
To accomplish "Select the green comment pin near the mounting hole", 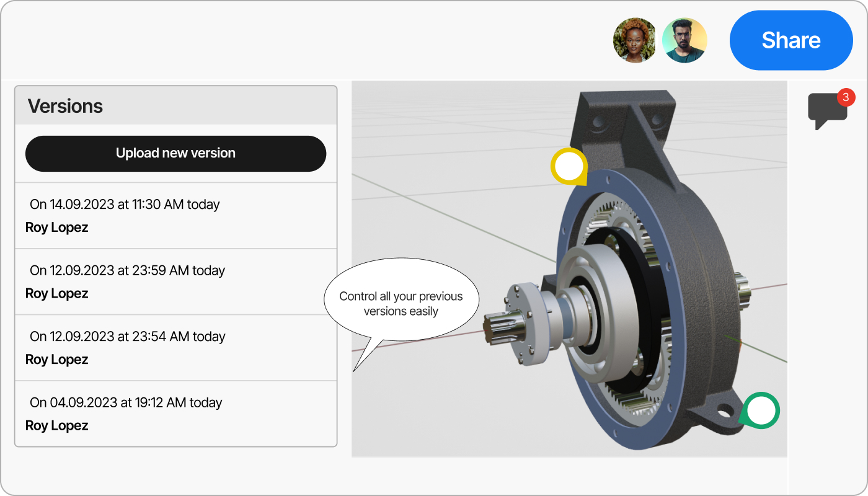I will click(x=761, y=410).
